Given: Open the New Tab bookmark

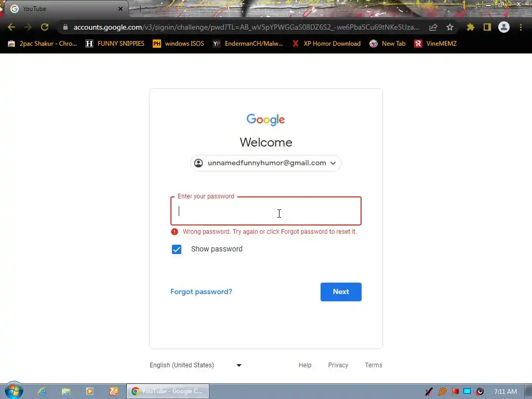Looking at the screenshot, I should [x=388, y=44].
